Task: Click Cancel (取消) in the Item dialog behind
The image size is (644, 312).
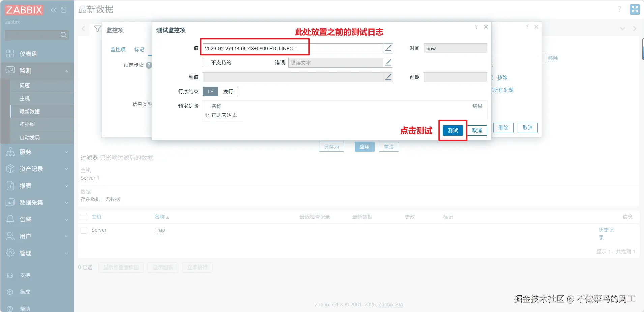Action: [528, 128]
